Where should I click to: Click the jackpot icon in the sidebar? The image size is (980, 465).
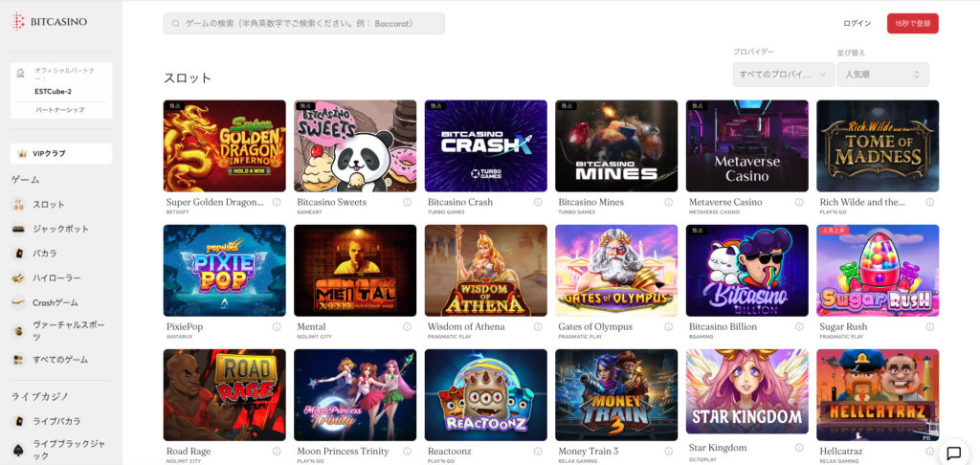pyautogui.click(x=19, y=229)
